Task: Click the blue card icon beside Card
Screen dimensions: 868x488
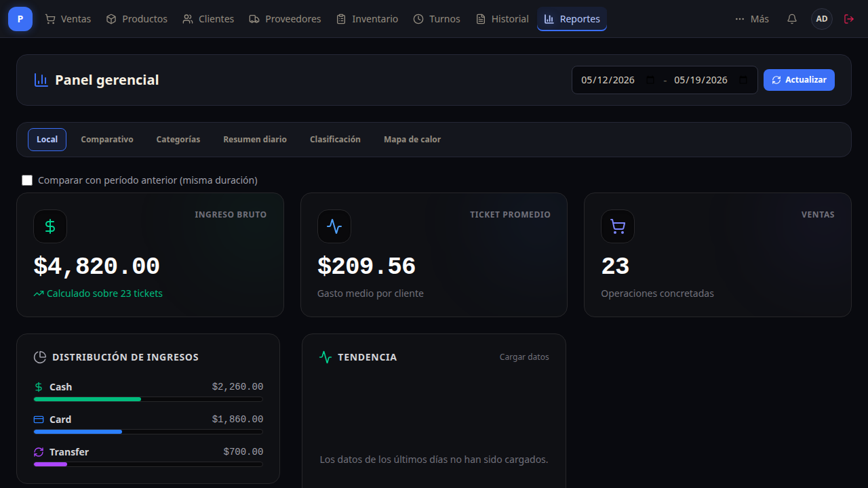Action: (x=39, y=420)
